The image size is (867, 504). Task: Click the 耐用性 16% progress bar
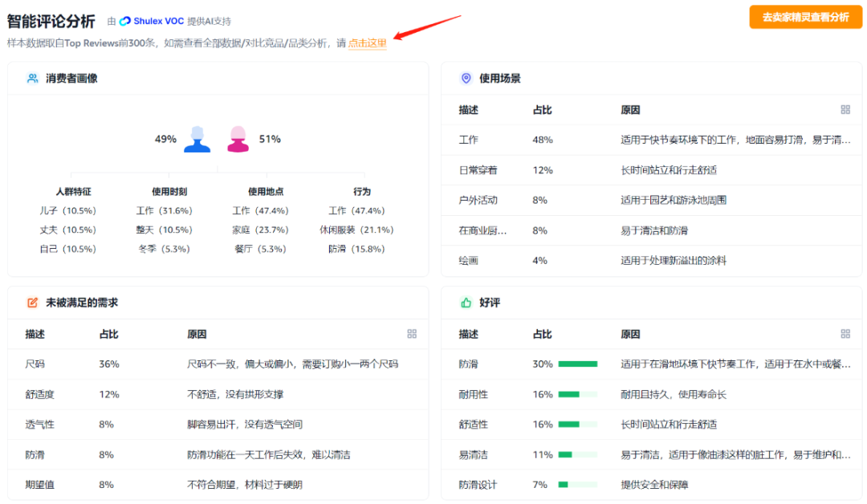click(x=578, y=394)
